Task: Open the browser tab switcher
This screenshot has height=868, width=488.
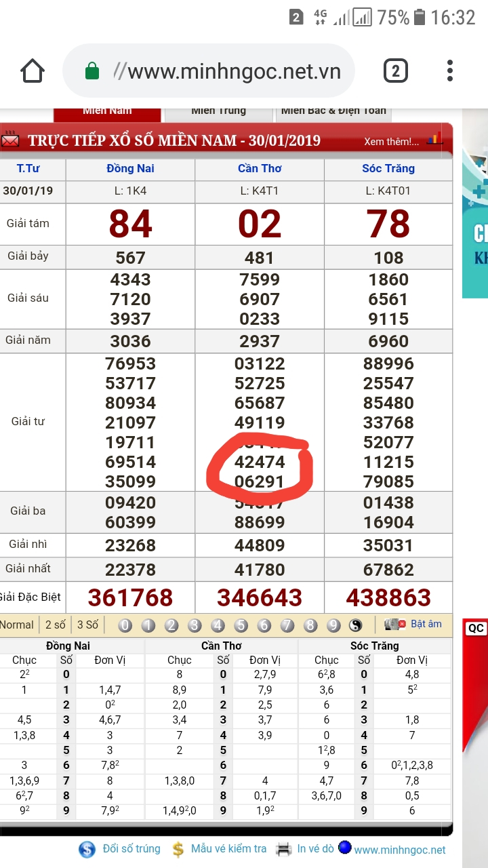Action: pyautogui.click(x=395, y=71)
